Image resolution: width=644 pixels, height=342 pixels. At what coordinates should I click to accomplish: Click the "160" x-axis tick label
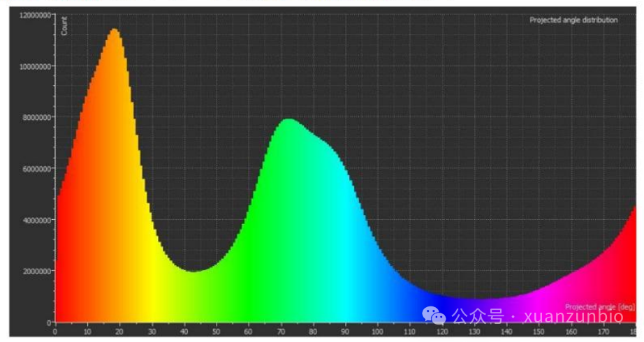tap(571, 332)
